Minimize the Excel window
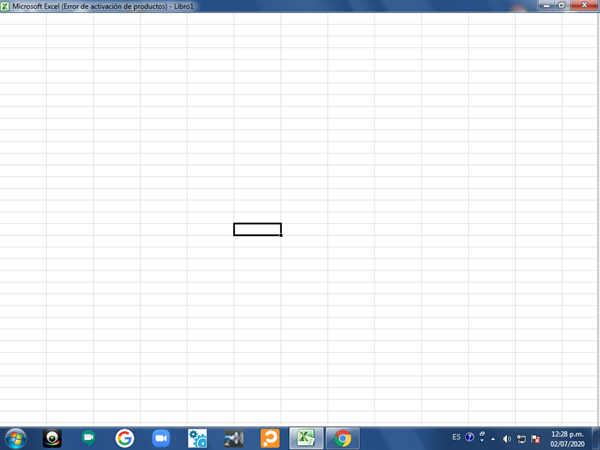This screenshot has width=600, height=450. tap(546, 5)
